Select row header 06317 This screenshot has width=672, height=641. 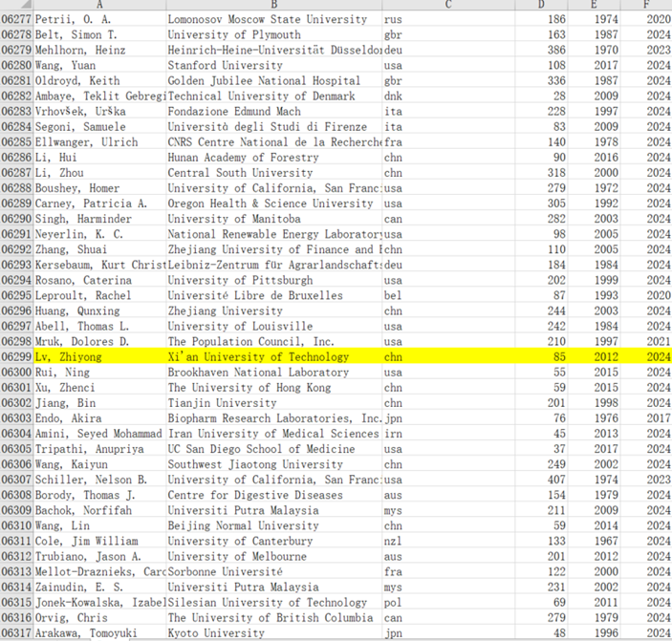(16, 633)
